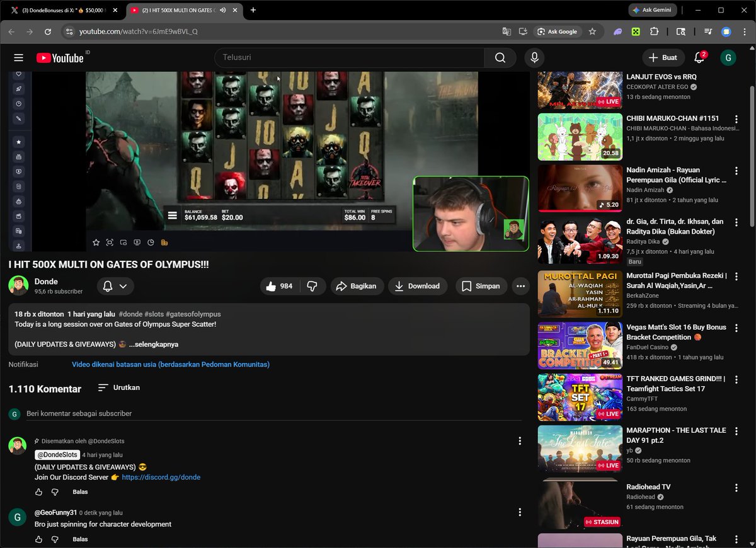
Task: Open options for @GeoFunny31 comment
Action: (520, 513)
